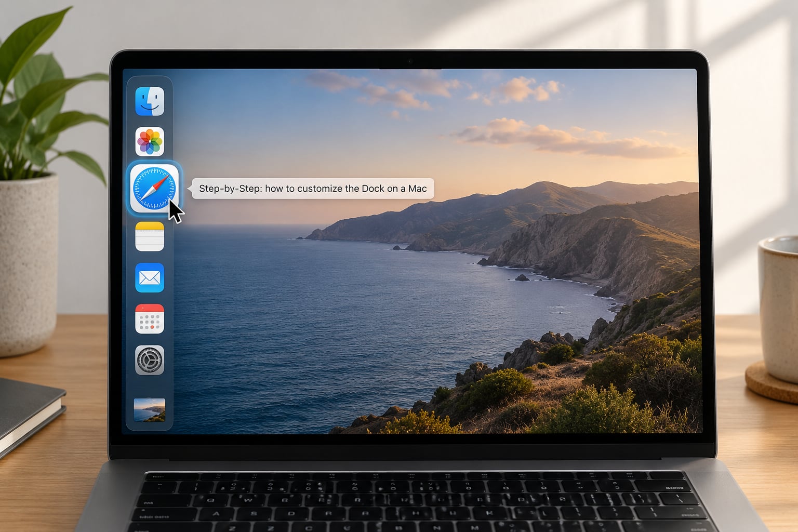Open the coastal wallpaper thumbnail in Dock
Image resolution: width=798 pixels, height=532 pixels.
(150, 410)
